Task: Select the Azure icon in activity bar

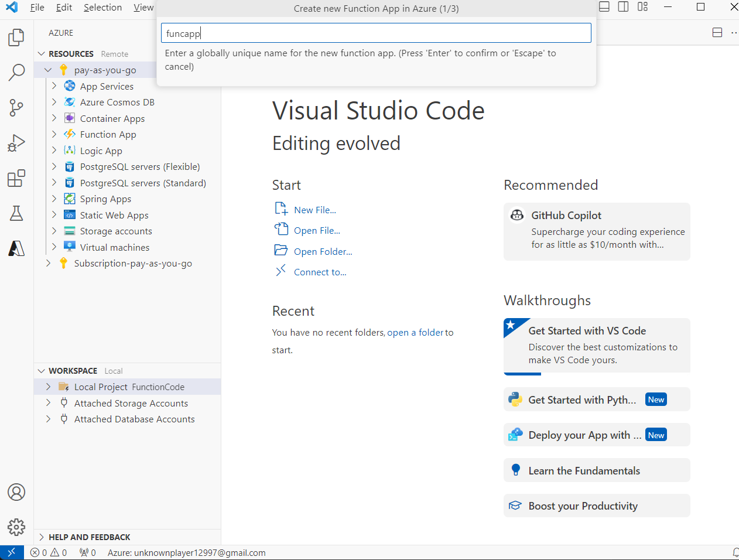Action: [x=16, y=248]
